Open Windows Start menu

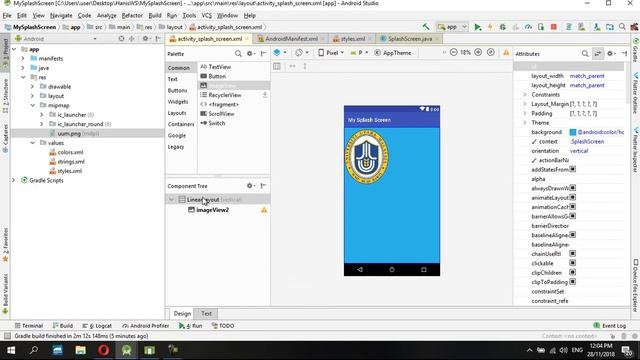(x=11, y=350)
